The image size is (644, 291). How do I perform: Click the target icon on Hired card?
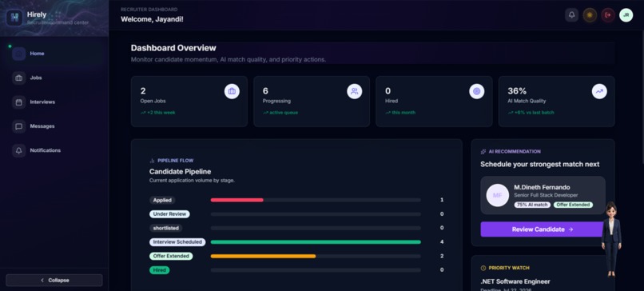[477, 91]
